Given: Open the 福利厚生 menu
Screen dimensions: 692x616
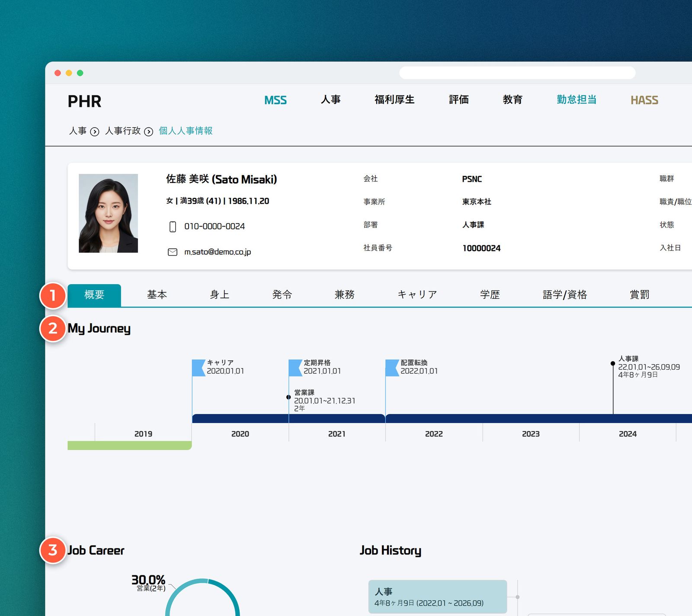Looking at the screenshot, I should (394, 99).
